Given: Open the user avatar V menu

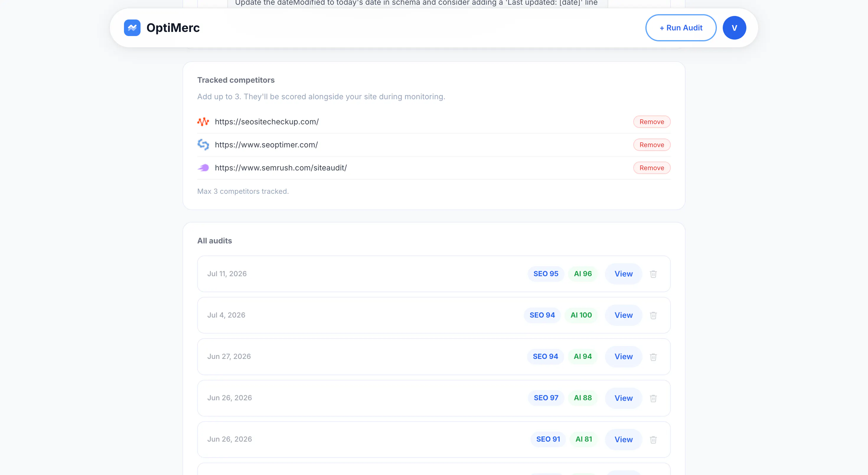Looking at the screenshot, I should [734, 28].
